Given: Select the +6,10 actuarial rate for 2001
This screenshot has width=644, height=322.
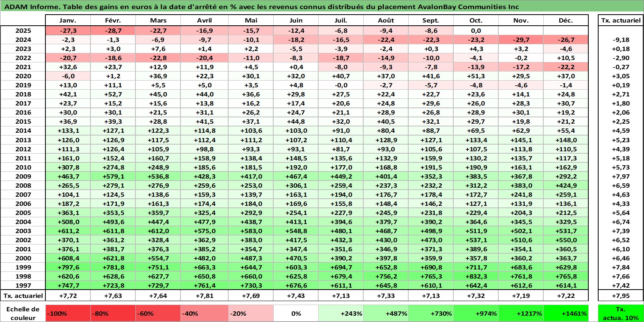Looking at the screenshot, I should 621,249.
